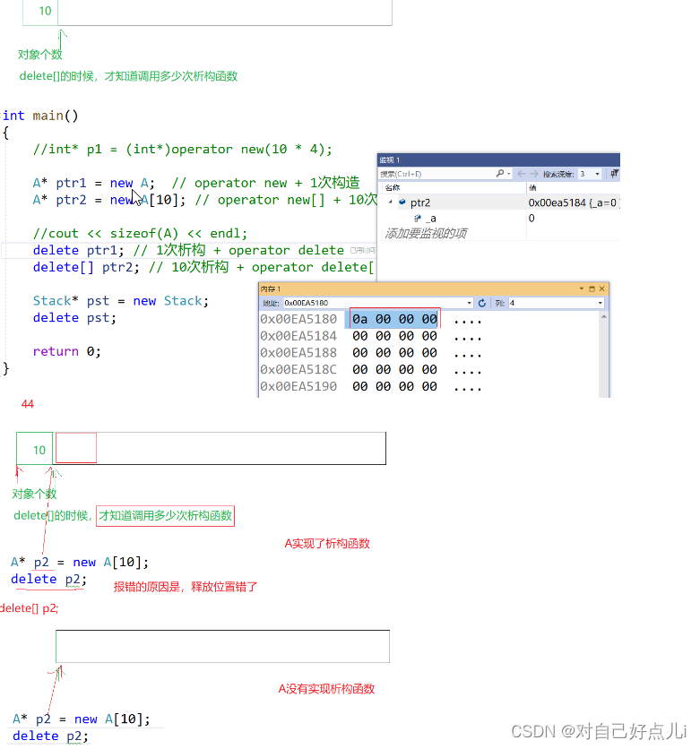
Task: Click the 'A* ptr1 = new A;' code line
Action: (93, 183)
